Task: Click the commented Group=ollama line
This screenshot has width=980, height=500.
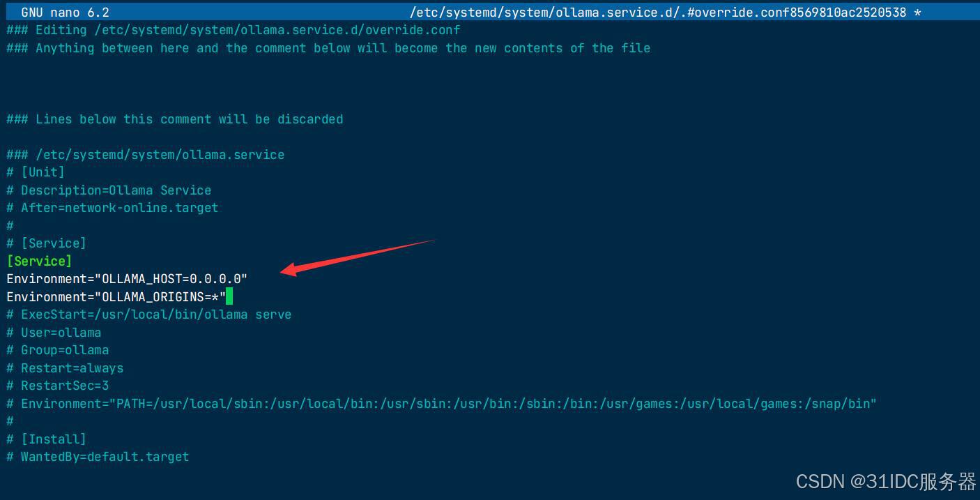Action: point(57,350)
